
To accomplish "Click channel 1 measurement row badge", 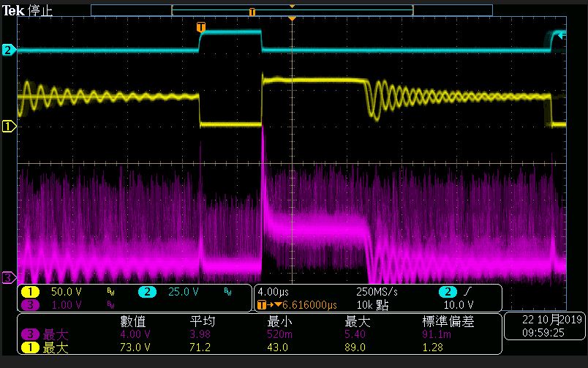I will tap(31, 348).
